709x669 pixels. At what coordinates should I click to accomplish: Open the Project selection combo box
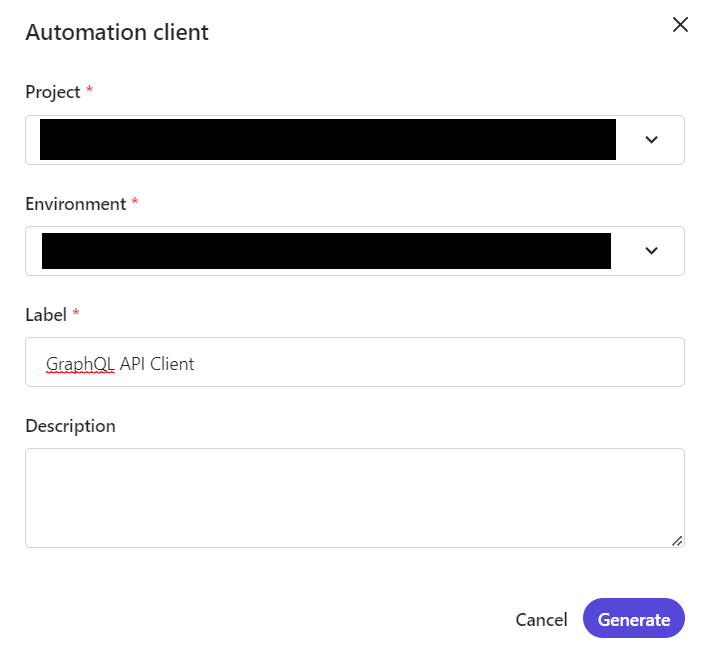tap(355, 140)
